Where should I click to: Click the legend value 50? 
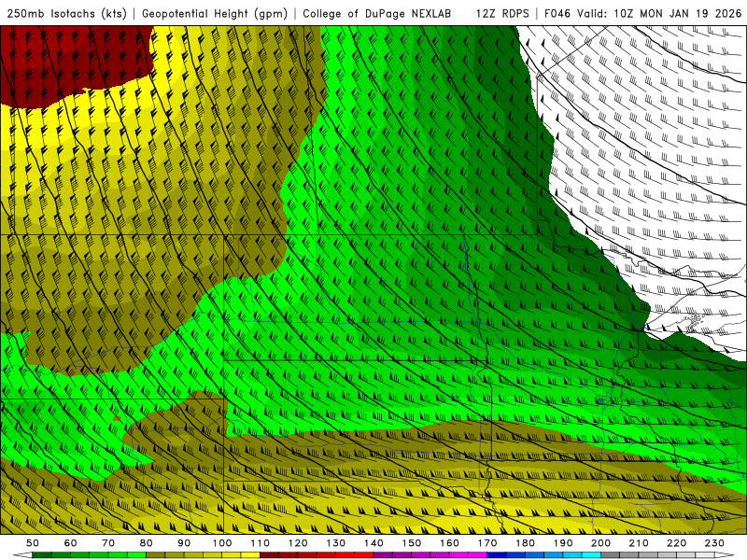click(x=33, y=543)
